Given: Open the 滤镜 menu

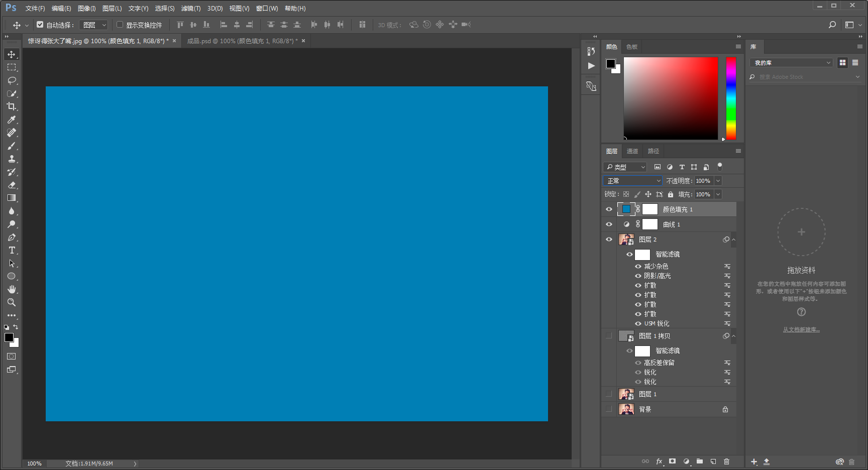Looking at the screenshot, I should pyautogui.click(x=191, y=9).
